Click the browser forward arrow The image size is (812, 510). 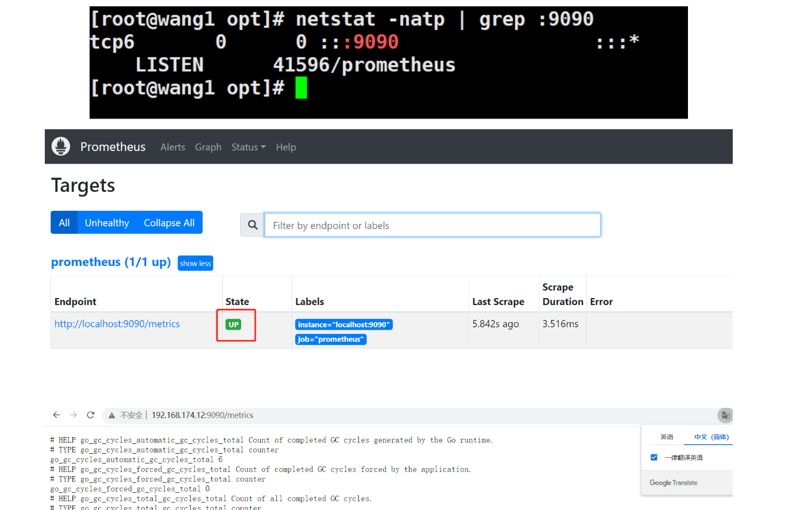[x=73, y=415]
